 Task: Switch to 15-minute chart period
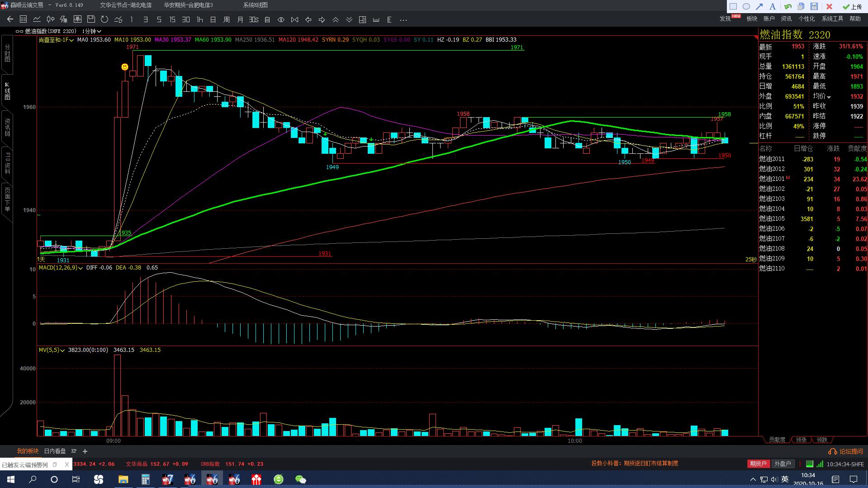point(172,19)
